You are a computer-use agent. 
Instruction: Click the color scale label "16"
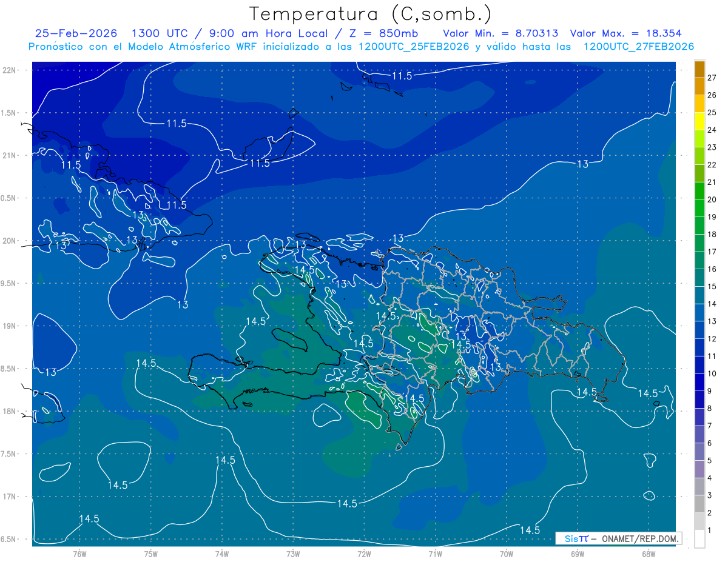pos(712,269)
